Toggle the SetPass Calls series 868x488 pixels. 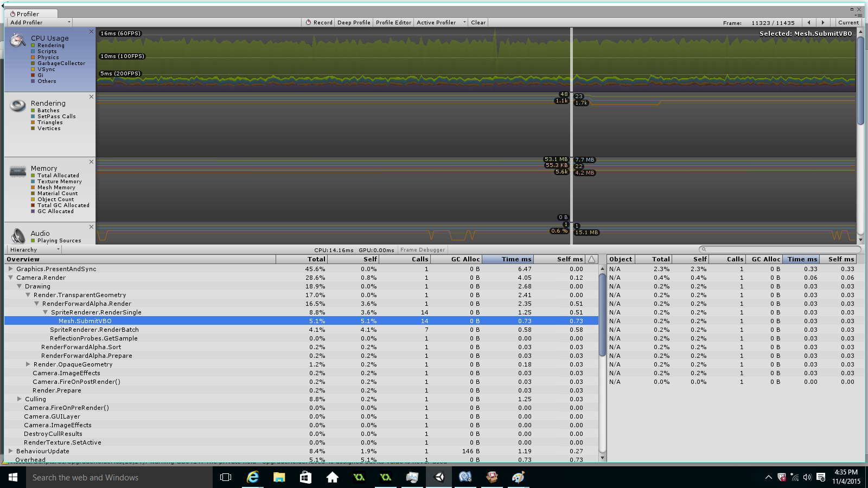tap(53, 117)
